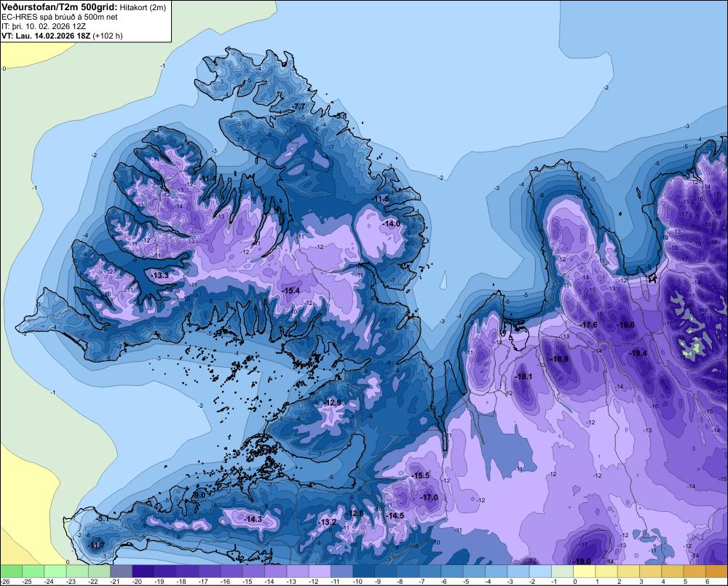Screen dimensions: 728x586
Task: Click the bold '-11.4' temperature value
Action: (207, 178)
